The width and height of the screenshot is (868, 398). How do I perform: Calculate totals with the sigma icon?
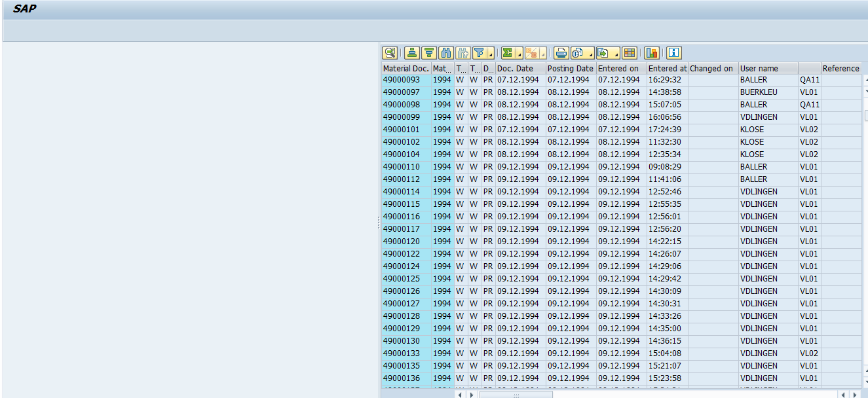click(x=506, y=53)
